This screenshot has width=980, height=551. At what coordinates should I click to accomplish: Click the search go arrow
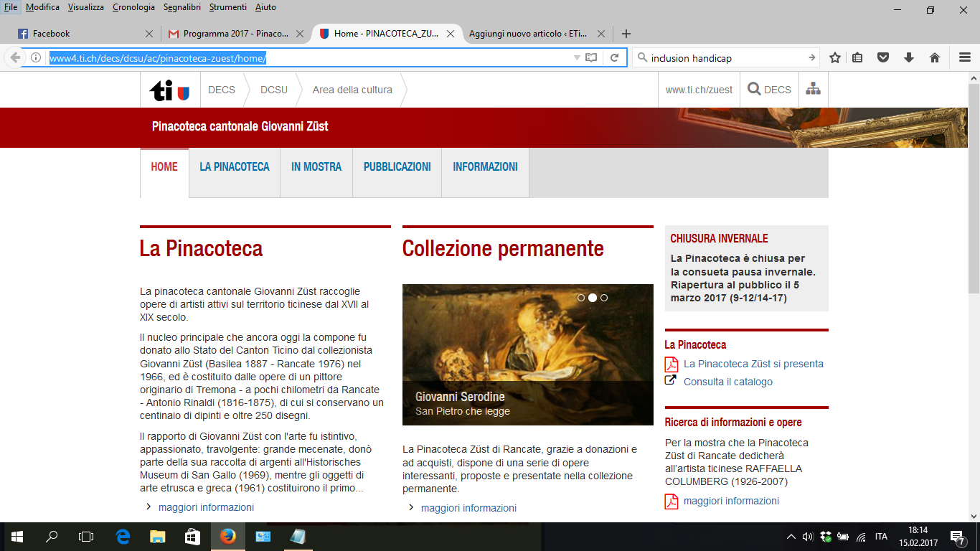(811, 58)
